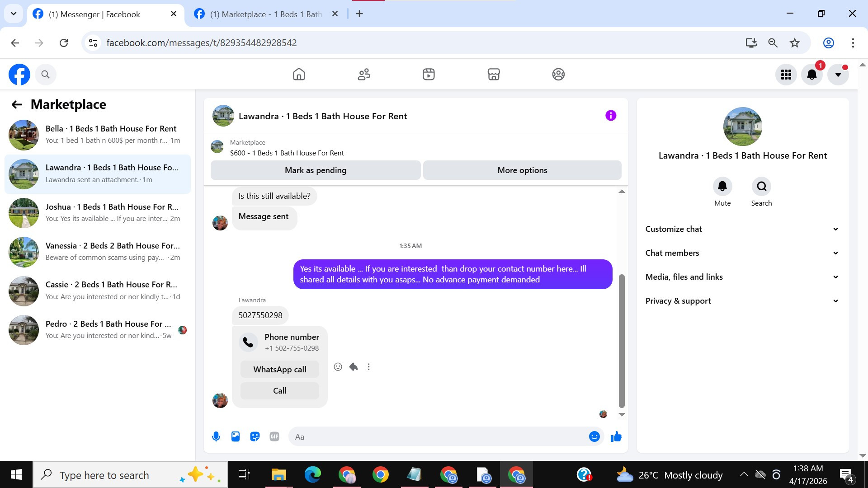Screen dimensions: 868x488
Task: Open the Vanessia 2 Beds 2 Bath conversation
Action: pyautogui.click(x=98, y=252)
